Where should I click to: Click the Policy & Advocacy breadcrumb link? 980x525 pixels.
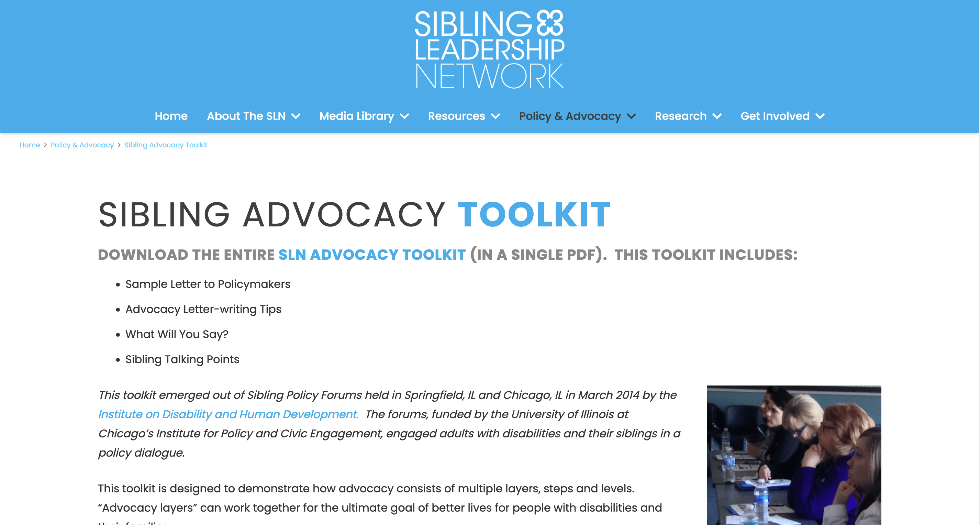tap(82, 145)
